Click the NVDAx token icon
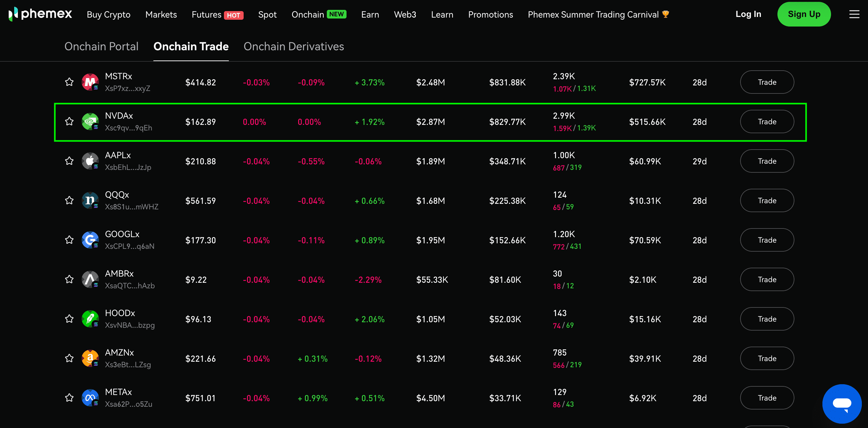Screen dimensions: 868x428 [x=90, y=121]
